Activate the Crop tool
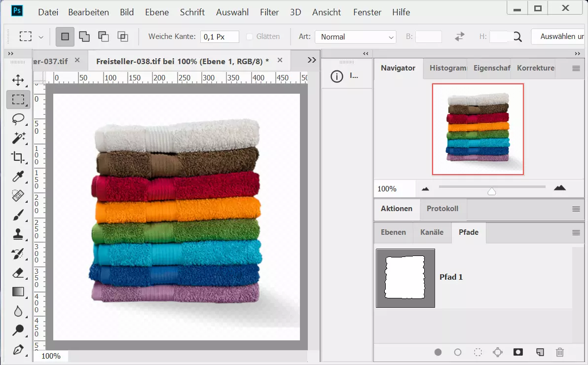This screenshot has width=588, height=365. (x=18, y=157)
